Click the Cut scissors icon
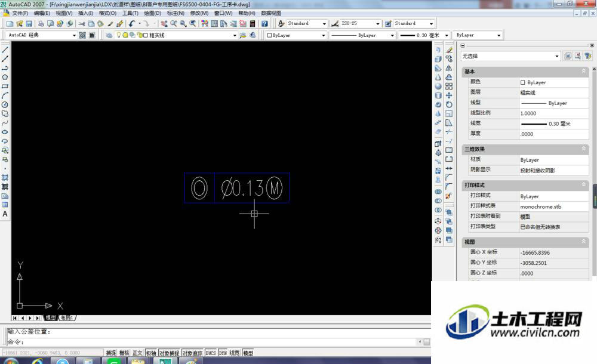597x364 pixels. coord(81,24)
